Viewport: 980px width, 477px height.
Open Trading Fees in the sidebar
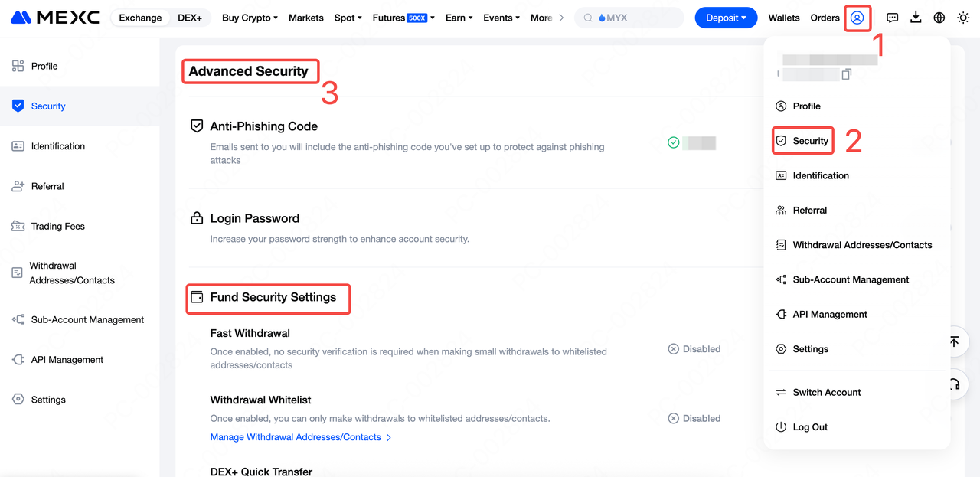[x=57, y=226]
